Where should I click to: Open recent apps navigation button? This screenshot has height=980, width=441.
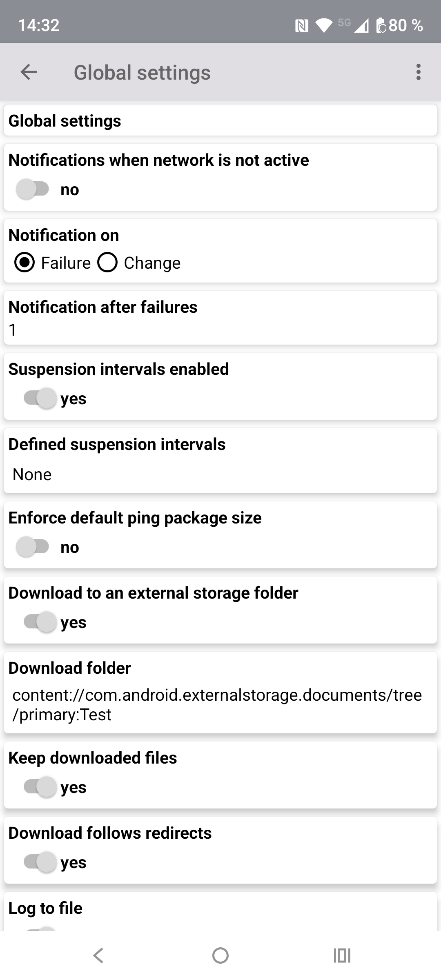[342, 955]
